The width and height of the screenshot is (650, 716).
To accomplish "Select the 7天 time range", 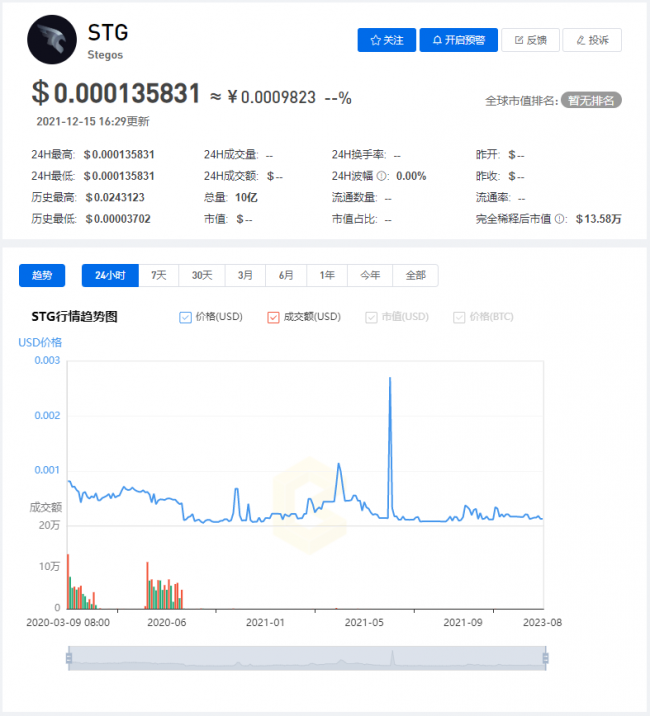I will pos(159,275).
